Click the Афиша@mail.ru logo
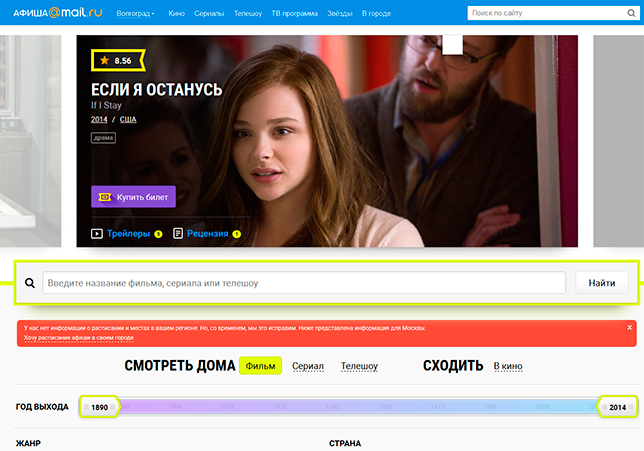Screen dimensions: 644x451 point(58,13)
